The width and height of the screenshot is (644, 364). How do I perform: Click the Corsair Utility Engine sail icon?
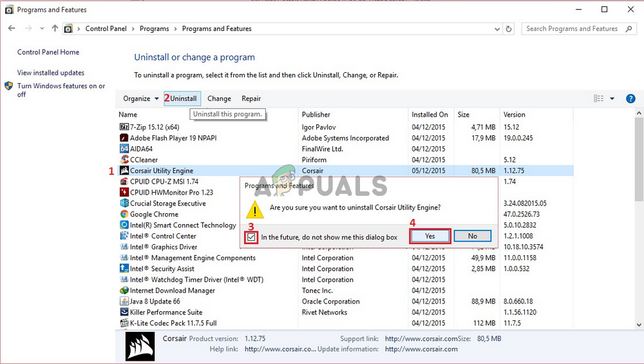click(x=124, y=170)
